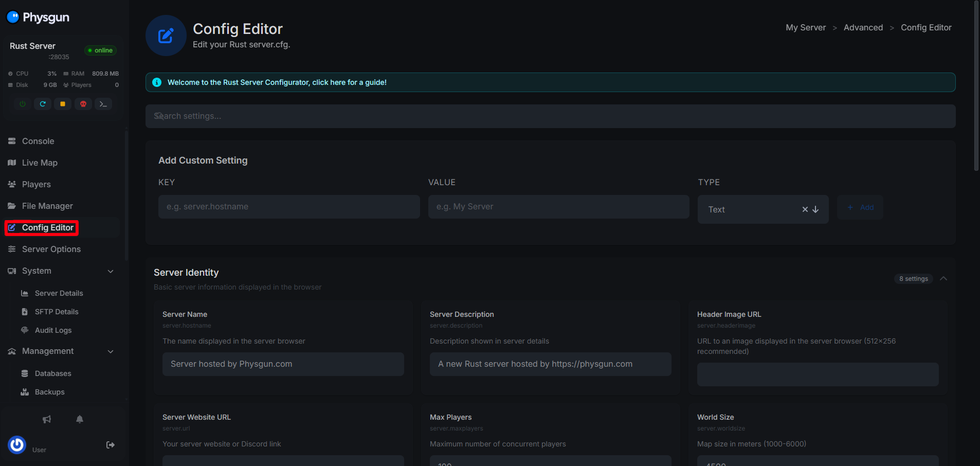Go to File Manager in the sidebar
The image size is (980, 466).
47,206
